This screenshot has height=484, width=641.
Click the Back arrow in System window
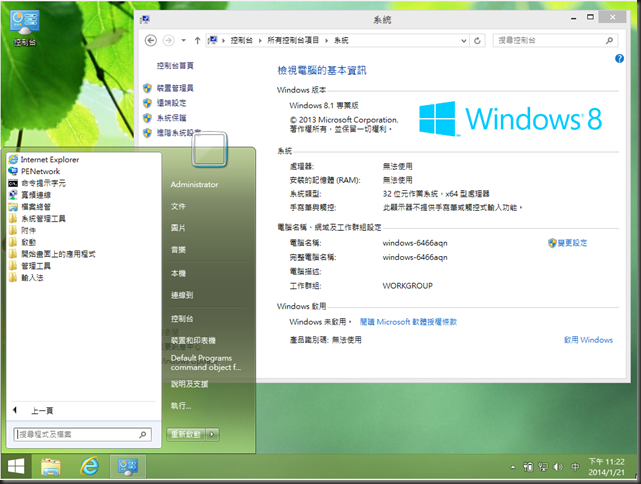(x=151, y=40)
